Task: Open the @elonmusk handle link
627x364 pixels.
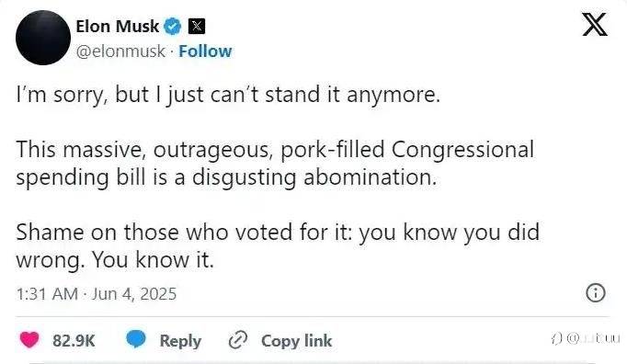Action: tap(120, 51)
